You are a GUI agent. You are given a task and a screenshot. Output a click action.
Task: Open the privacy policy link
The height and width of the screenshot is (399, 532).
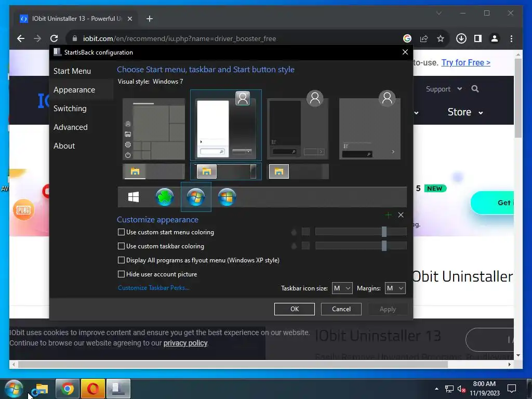coord(185,343)
